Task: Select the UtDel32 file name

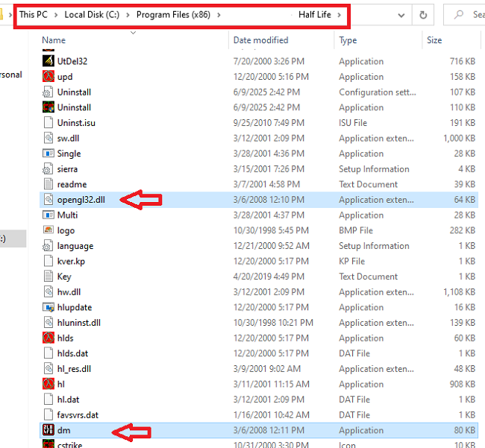Action: point(72,61)
